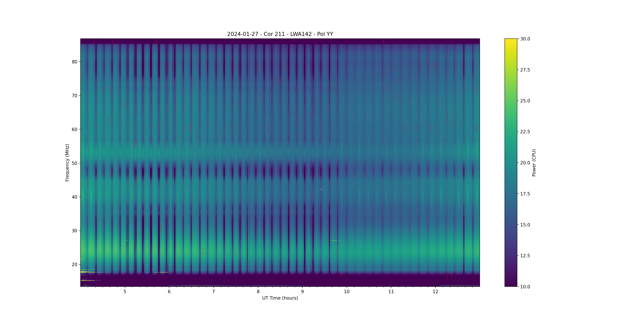Click the colorbar tick label 30.0
This screenshot has height=322, width=644.
coord(525,39)
